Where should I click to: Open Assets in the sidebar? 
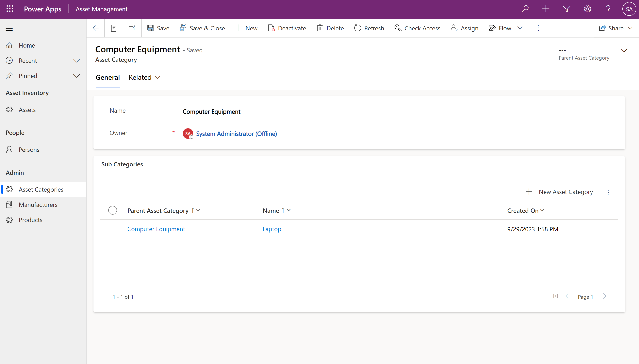point(43,110)
